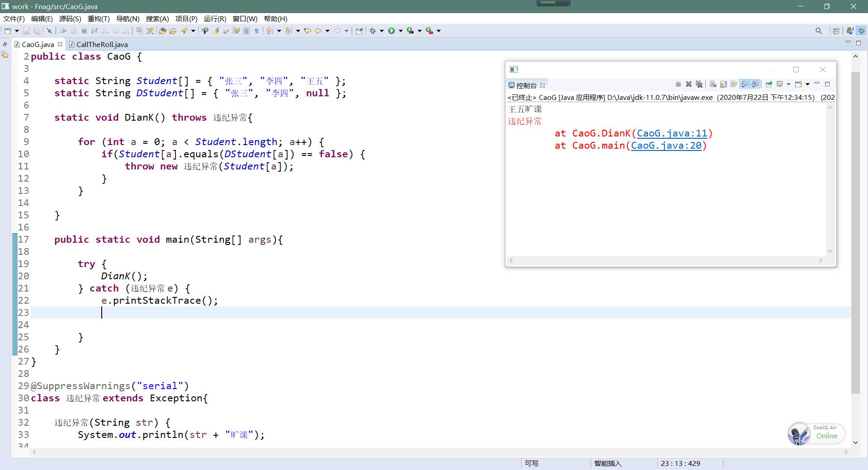Image resolution: width=868 pixels, height=470 pixels.
Task: Click the Step Over icon
Action: [x=115, y=31]
